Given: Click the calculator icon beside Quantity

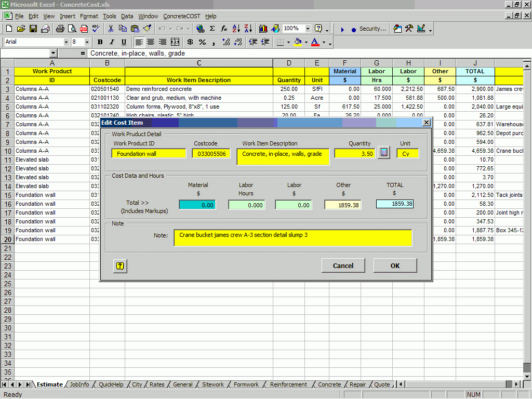Looking at the screenshot, I should [383, 152].
